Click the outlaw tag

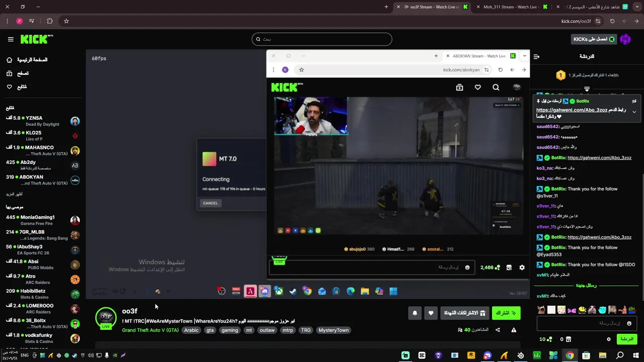267,330
